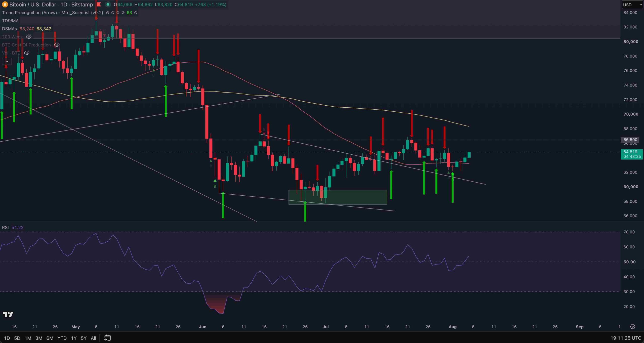Viewport: 644px width, 343px height.
Task: Open the axis settings gear icon
Action: [x=633, y=327]
